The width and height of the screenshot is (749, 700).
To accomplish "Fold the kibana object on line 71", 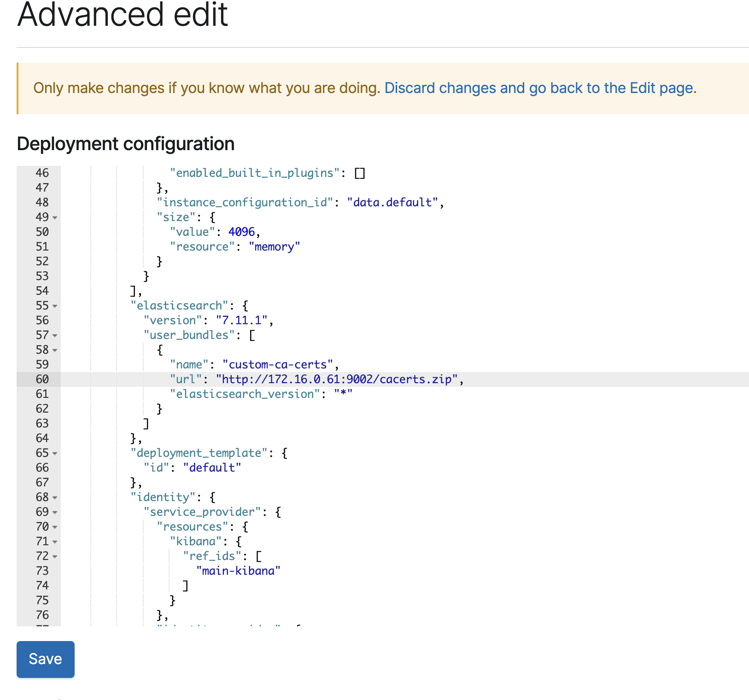I will pos(55,542).
